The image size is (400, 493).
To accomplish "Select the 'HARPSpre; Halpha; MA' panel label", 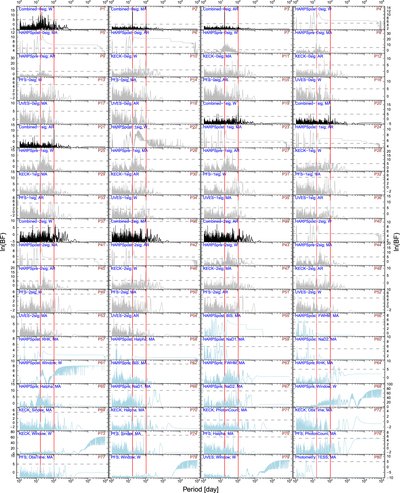I will pyautogui.click(x=40, y=386).
